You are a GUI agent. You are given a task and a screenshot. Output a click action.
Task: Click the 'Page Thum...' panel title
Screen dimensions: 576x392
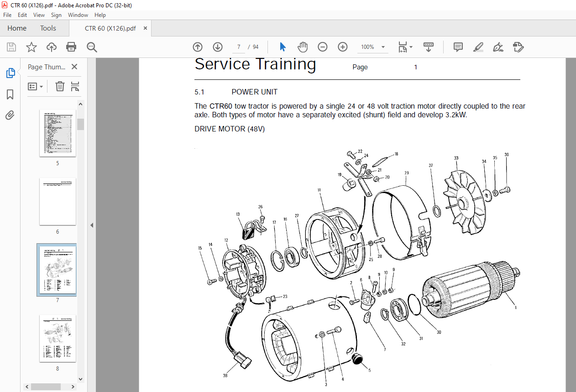47,67
